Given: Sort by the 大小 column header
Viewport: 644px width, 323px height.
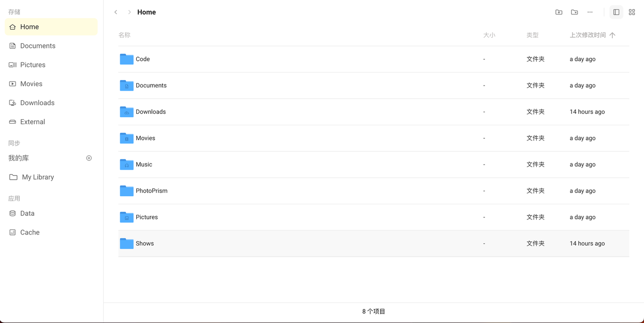Looking at the screenshot, I should 489,35.
